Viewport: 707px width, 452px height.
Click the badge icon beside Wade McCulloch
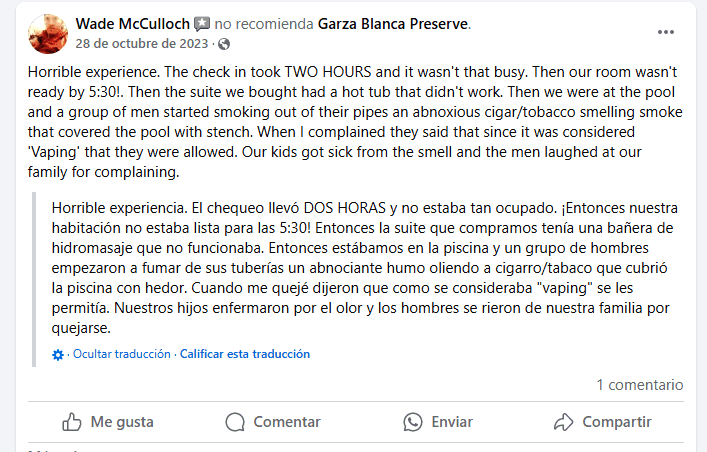coord(202,24)
